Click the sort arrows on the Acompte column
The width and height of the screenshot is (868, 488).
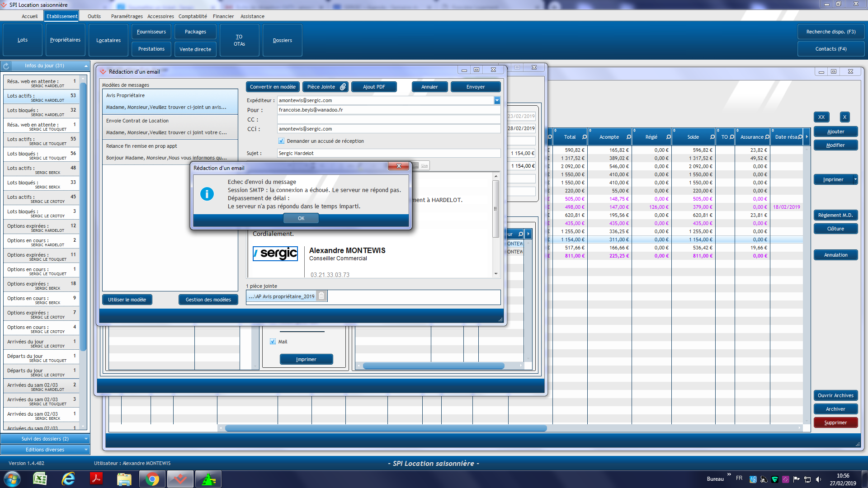pos(590,131)
